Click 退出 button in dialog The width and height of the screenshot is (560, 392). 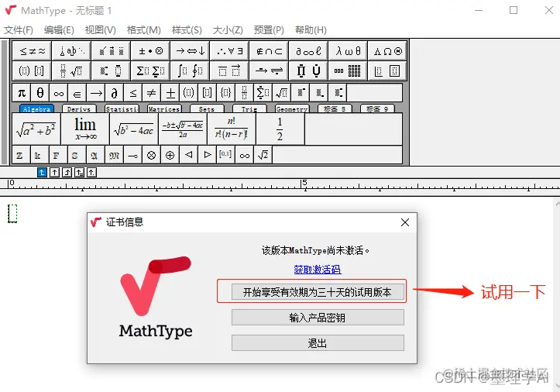coord(318,343)
